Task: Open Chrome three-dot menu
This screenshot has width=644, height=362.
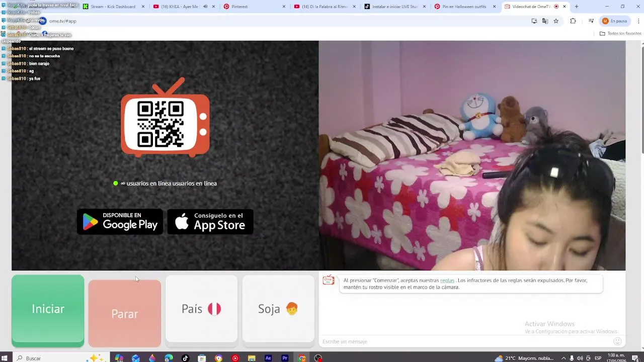Action: tap(639, 21)
